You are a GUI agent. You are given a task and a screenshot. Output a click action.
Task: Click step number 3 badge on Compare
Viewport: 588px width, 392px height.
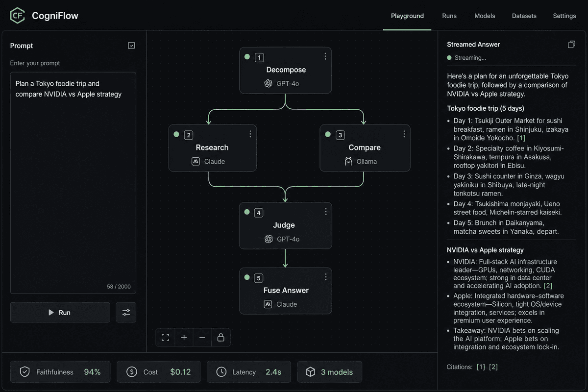click(340, 135)
